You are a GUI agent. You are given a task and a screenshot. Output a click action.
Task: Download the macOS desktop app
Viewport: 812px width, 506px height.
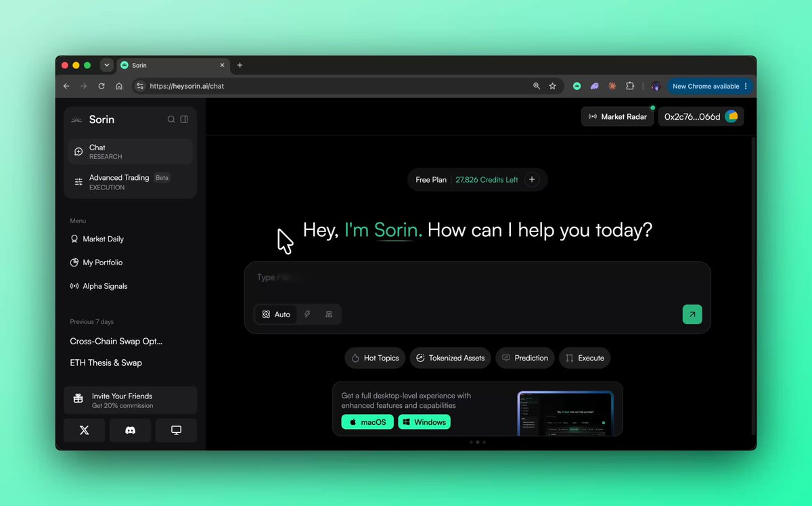pyautogui.click(x=367, y=422)
